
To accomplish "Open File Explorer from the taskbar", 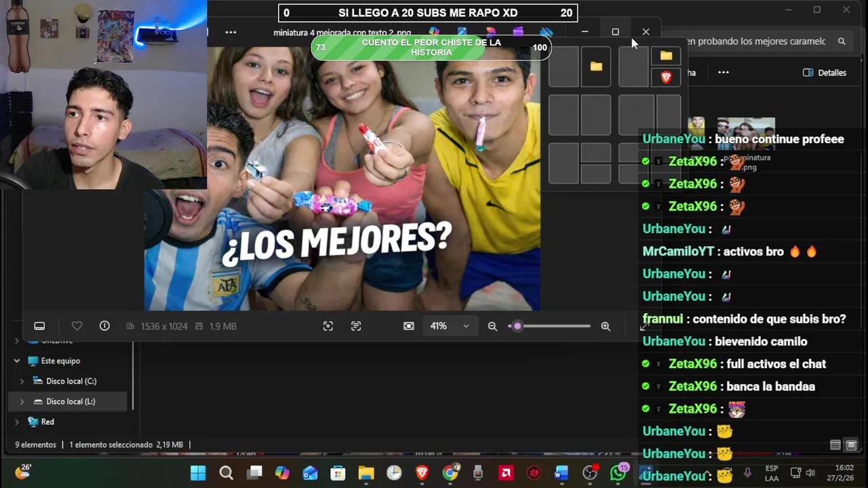I will tap(366, 473).
